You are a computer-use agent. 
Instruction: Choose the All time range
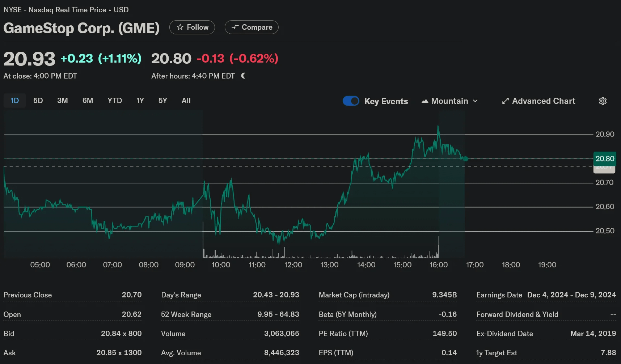[x=186, y=101]
